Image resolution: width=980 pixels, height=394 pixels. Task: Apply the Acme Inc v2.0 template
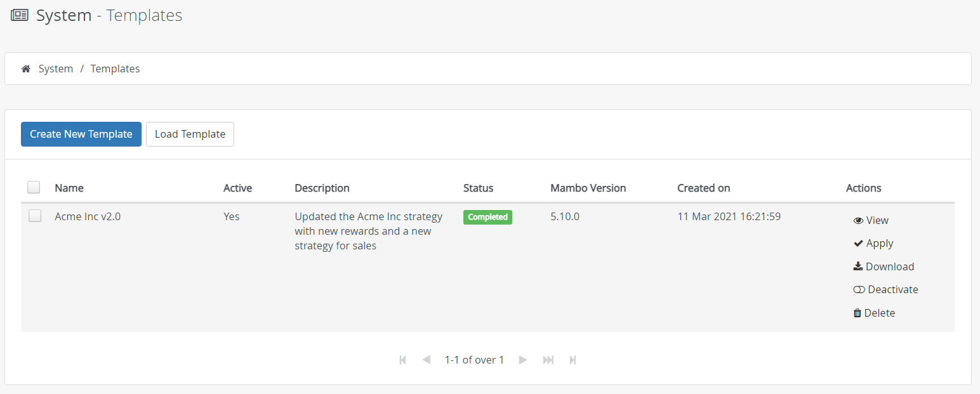pyautogui.click(x=873, y=243)
